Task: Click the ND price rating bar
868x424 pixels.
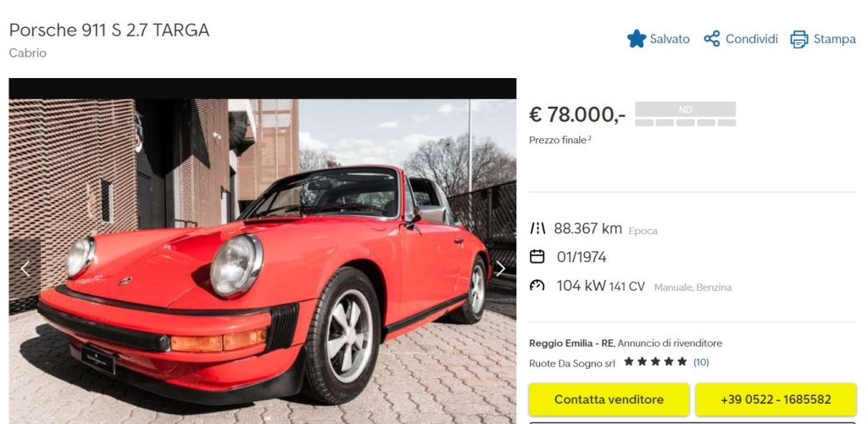Action: pyautogui.click(x=685, y=114)
